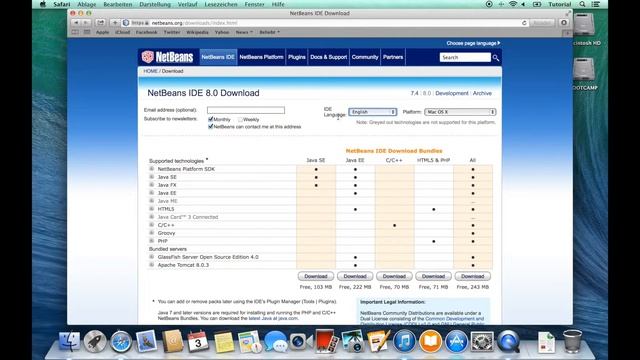Click the HOME breadcrumb link
Image resolution: width=640 pixels, height=360 pixels.
pos(150,71)
